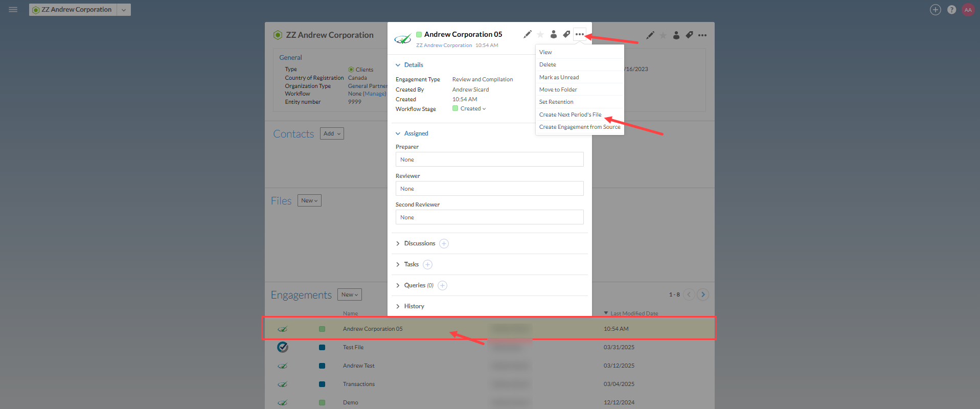Open the Workflow Stage Created dropdown
The height and width of the screenshot is (409, 980).
[472, 108]
